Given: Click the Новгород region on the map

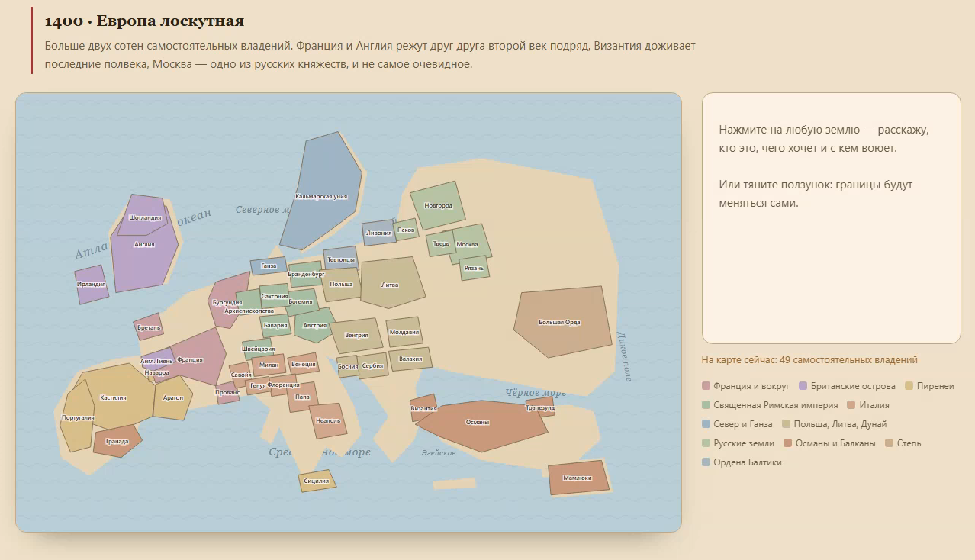Looking at the screenshot, I should [438, 205].
